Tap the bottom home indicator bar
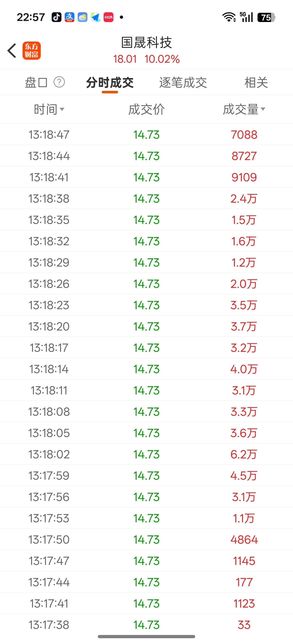This screenshot has height=644, width=293. pos(146,637)
